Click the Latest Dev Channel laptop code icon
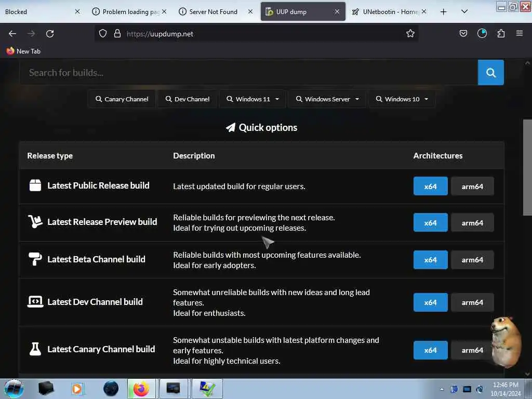Viewport: 532px width, 399px height. [x=35, y=302]
